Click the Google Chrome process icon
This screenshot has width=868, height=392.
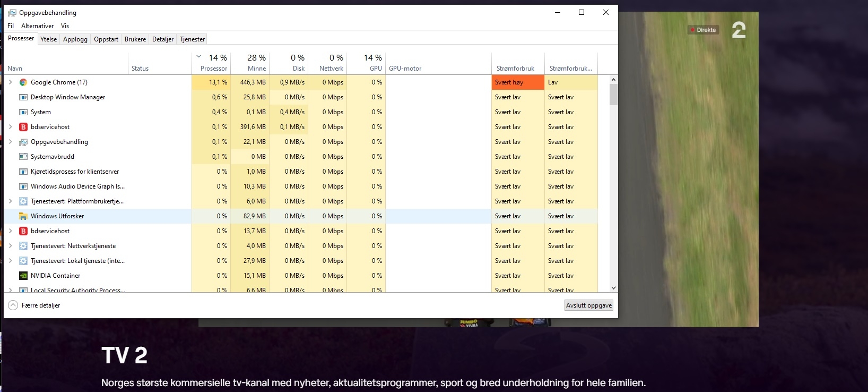(23, 82)
